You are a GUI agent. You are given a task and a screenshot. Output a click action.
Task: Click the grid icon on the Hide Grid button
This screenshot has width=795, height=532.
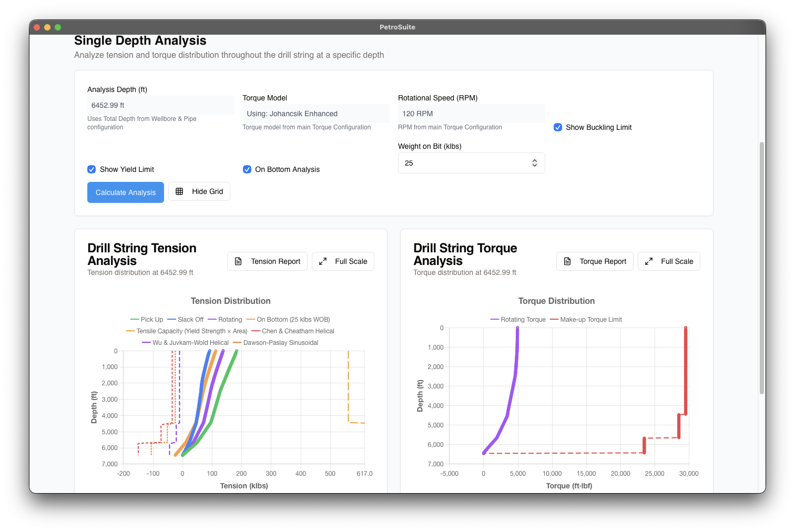coord(180,191)
